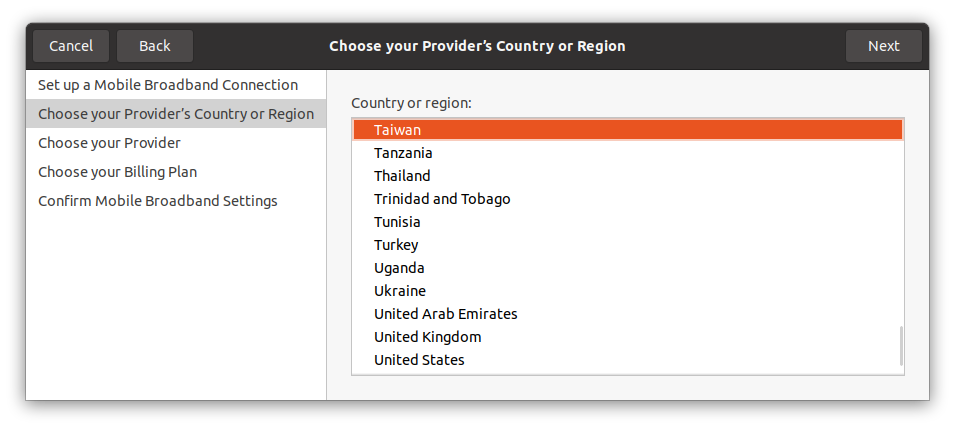Open Set up a Mobile Broadband Connection step

point(168,85)
